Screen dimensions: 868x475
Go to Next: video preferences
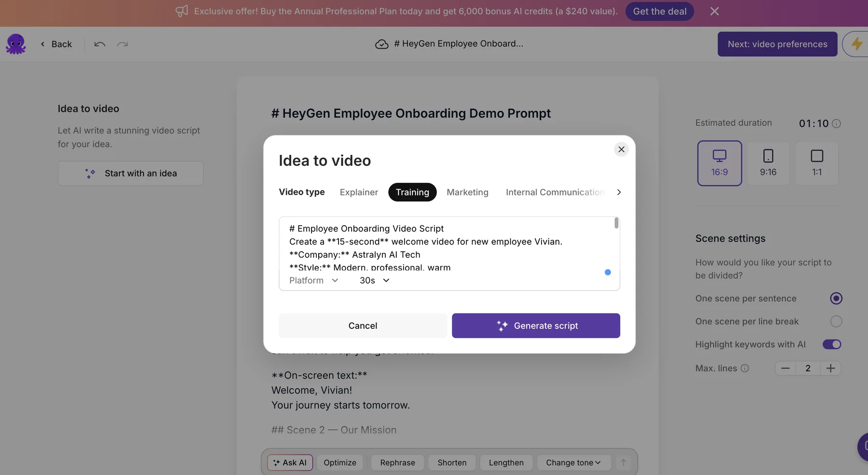(777, 44)
